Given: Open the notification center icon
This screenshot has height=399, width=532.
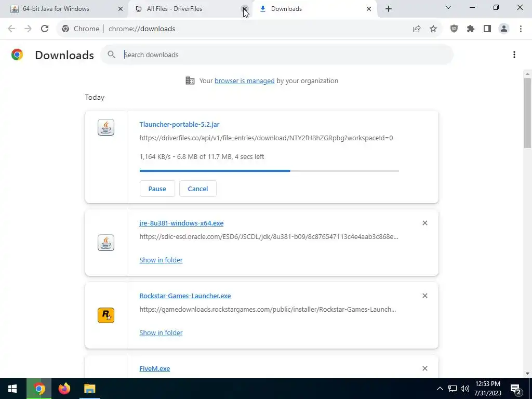Looking at the screenshot, I should pyautogui.click(x=516, y=389).
